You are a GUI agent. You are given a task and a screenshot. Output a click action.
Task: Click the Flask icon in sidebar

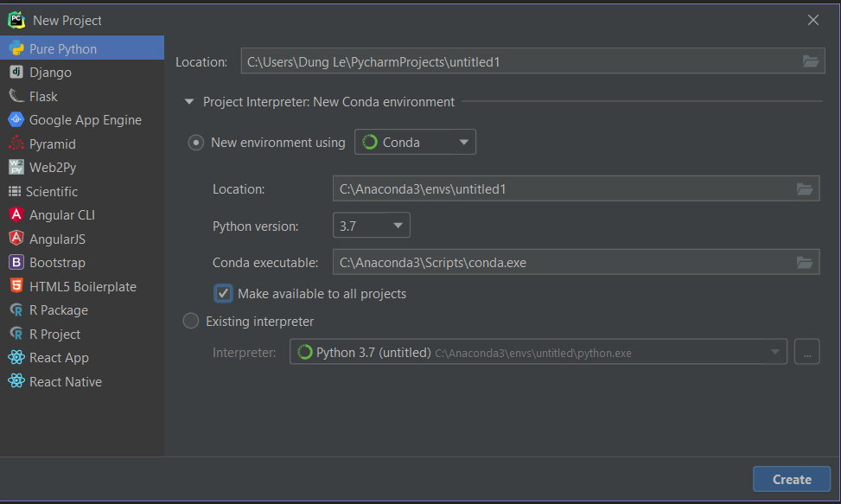16,96
